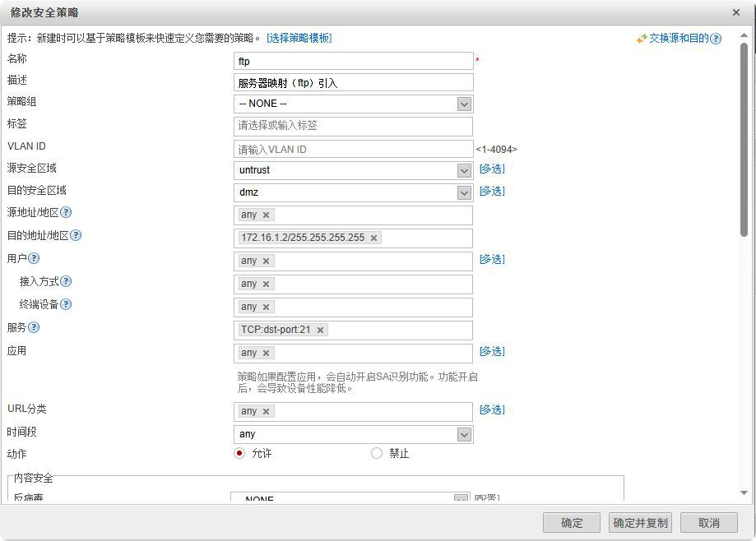Open 策略组 dropdown list
The height and width of the screenshot is (541, 756).
point(464,104)
